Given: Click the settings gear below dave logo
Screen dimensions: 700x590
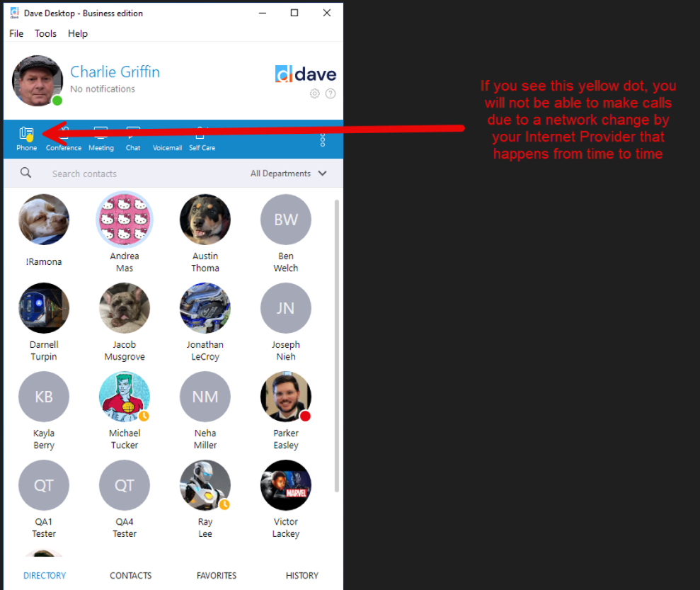Looking at the screenshot, I should pos(315,93).
